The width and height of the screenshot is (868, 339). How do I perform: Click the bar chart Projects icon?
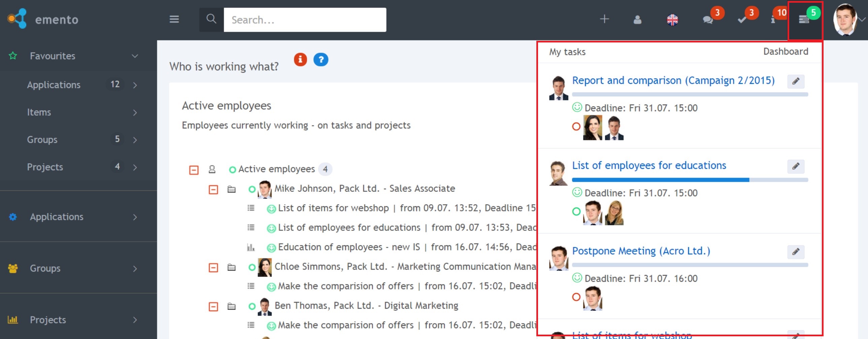pyautogui.click(x=13, y=319)
